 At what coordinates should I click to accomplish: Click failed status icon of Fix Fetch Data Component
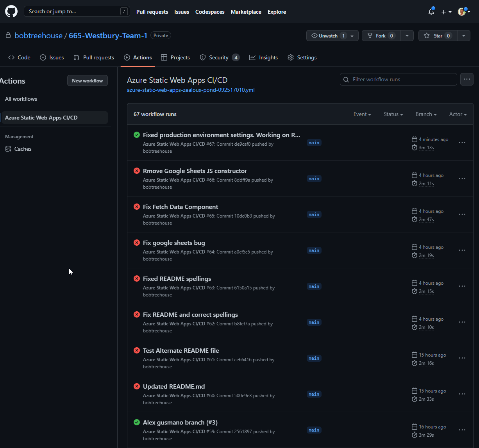137,207
